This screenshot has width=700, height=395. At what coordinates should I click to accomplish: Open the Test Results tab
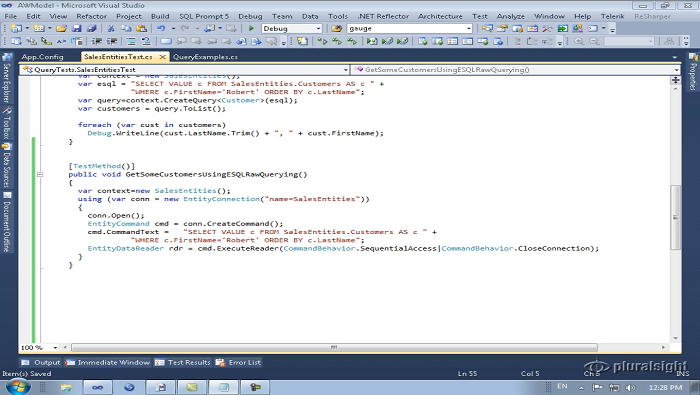pyautogui.click(x=183, y=362)
